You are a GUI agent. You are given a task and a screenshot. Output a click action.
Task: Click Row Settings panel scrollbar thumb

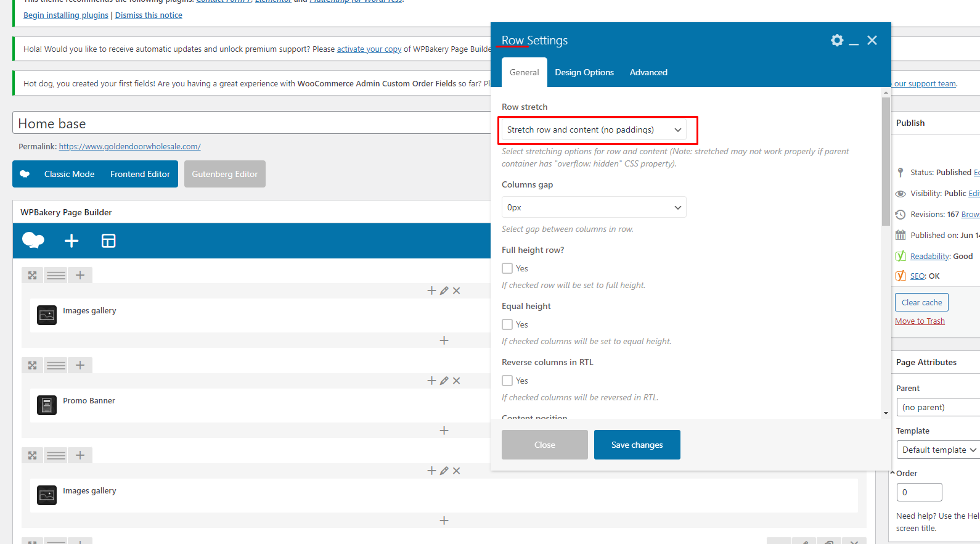pyautogui.click(x=886, y=162)
